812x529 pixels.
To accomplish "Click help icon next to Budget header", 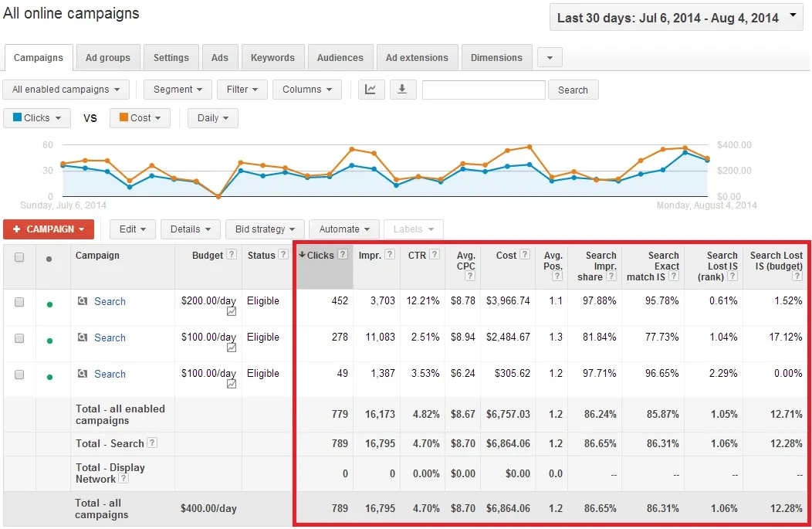I will click(232, 255).
